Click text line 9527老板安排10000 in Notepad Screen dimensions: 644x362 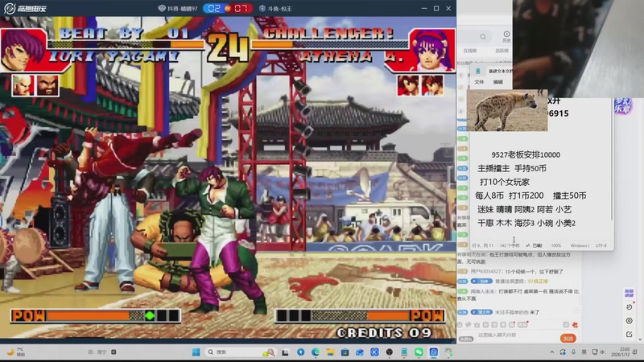tap(526, 154)
